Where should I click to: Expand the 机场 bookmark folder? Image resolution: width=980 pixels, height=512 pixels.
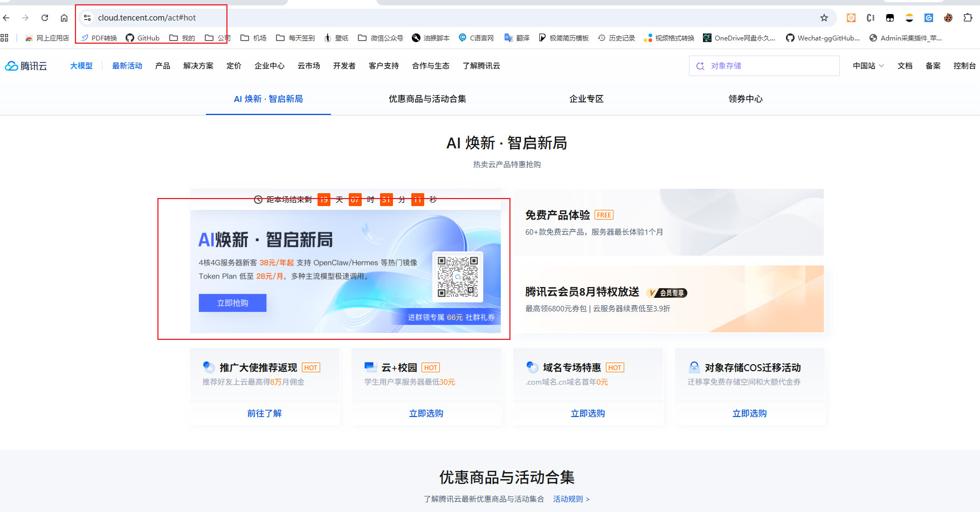pos(253,38)
